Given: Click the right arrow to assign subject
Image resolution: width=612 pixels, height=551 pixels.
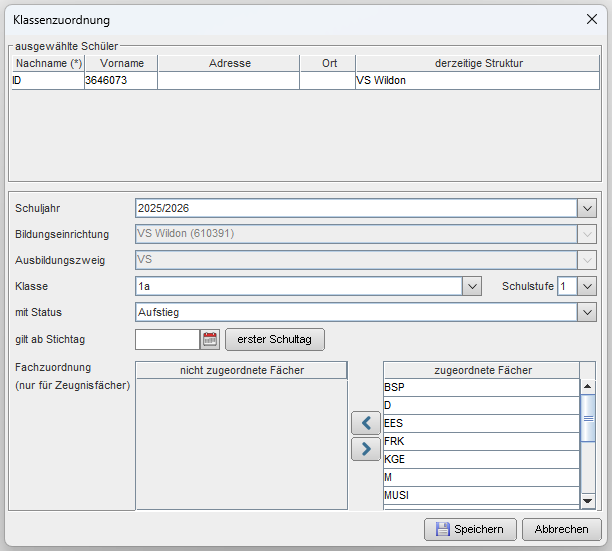Looking at the screenshot, I should pyautogui.click(x=366, y=449).
